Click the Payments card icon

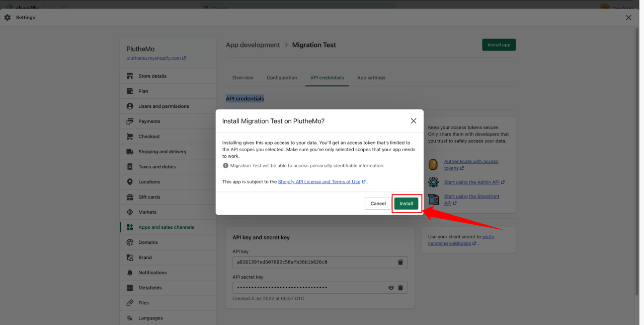click(x=130, y=121)
